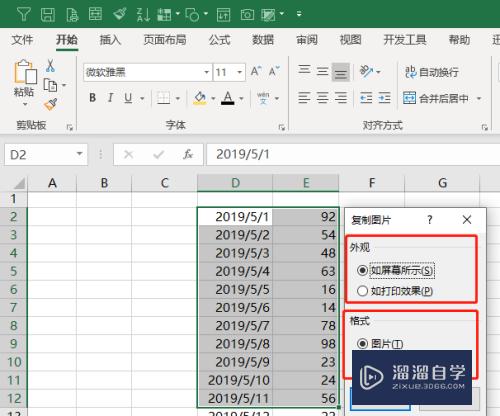
Task: Click cell containing 2019/5/6
Action: coord(235,307)
